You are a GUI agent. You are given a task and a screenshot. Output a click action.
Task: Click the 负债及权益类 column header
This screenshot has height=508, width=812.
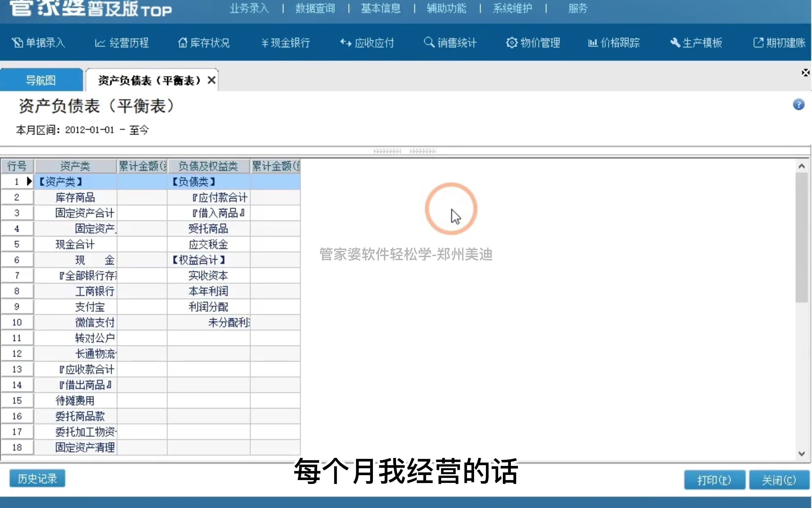[x=208, y=166]
